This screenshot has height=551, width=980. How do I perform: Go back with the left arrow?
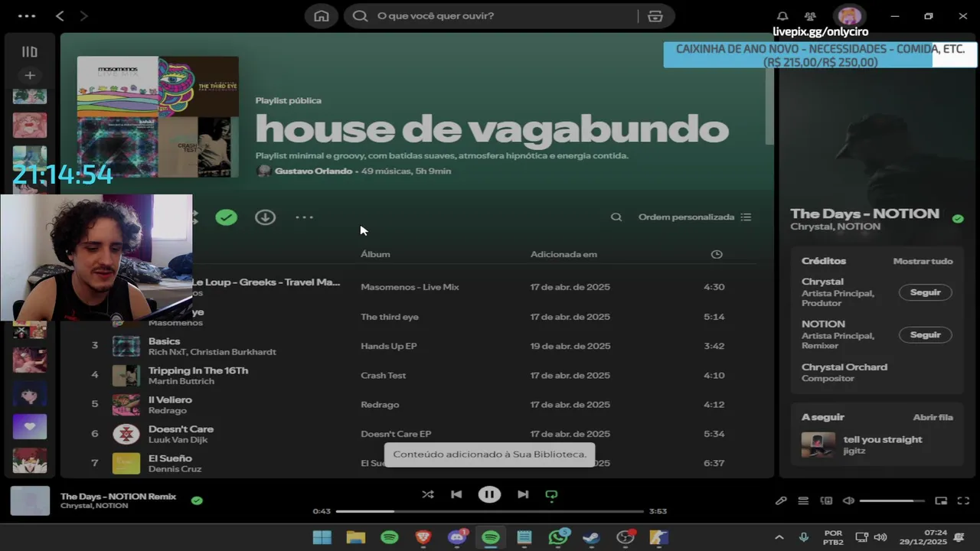pos(60,16)
